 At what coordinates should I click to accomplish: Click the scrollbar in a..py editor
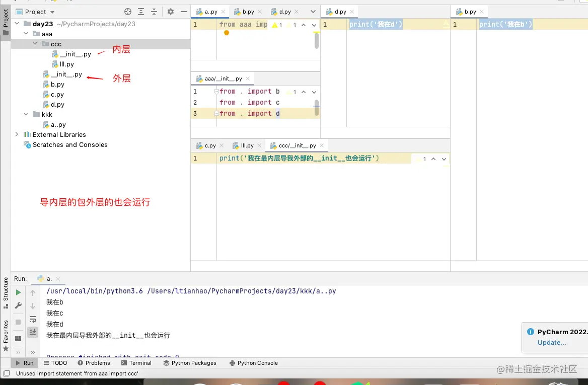(x=317, y=40)
